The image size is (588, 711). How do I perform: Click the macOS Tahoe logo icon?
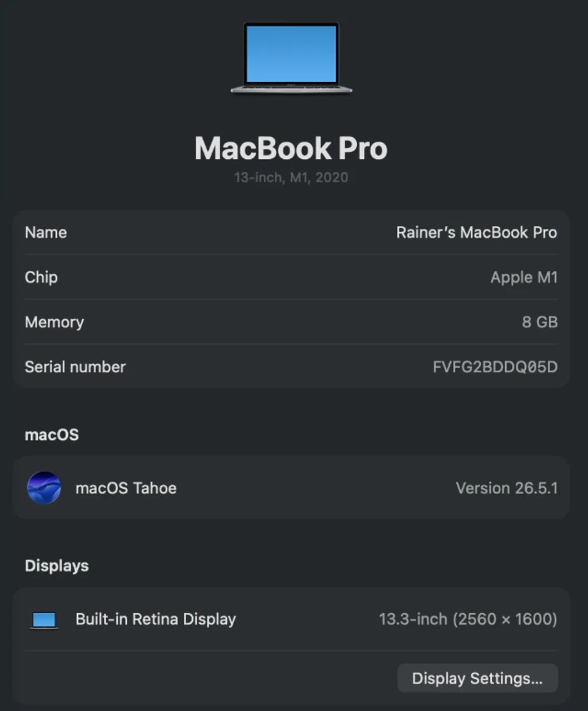[x=44, y=488]
